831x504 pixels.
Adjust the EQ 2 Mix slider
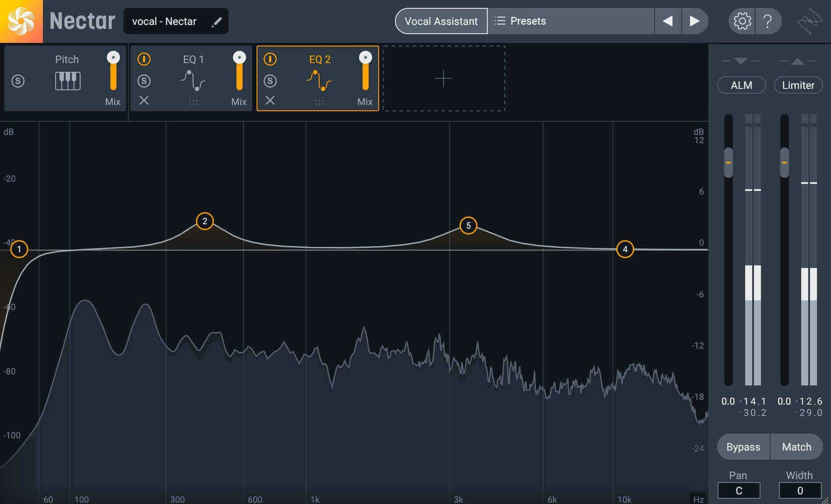366,71
